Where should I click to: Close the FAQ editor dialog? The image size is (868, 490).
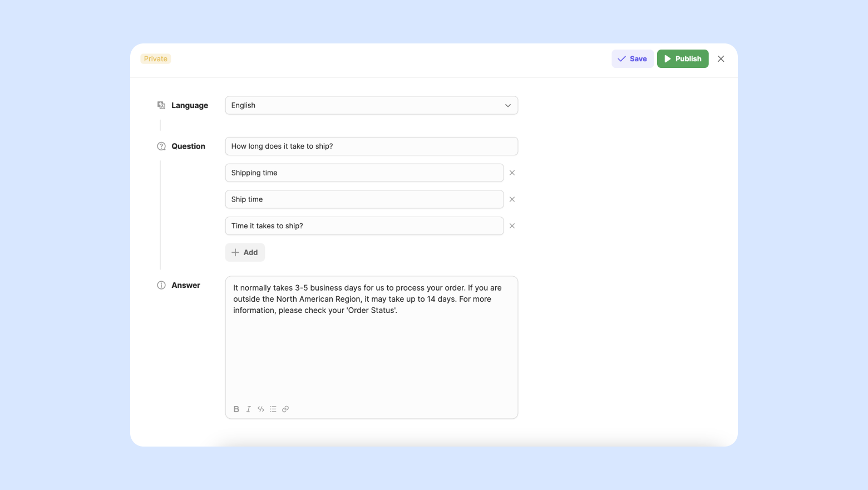pos(721,59)
